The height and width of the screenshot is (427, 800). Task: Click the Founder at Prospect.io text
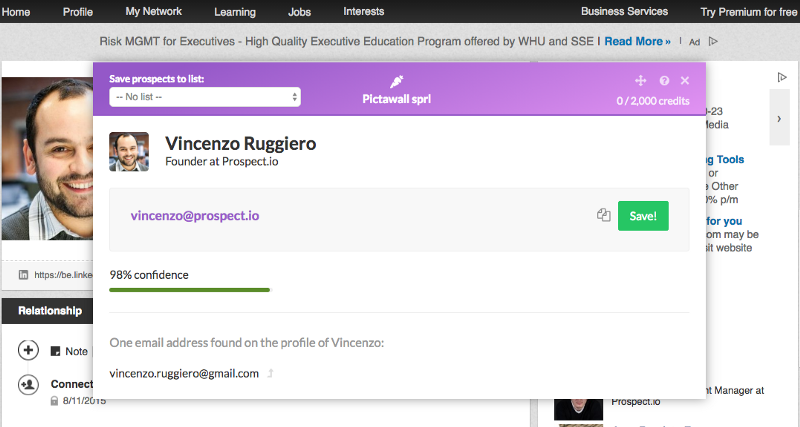point(222,162)
